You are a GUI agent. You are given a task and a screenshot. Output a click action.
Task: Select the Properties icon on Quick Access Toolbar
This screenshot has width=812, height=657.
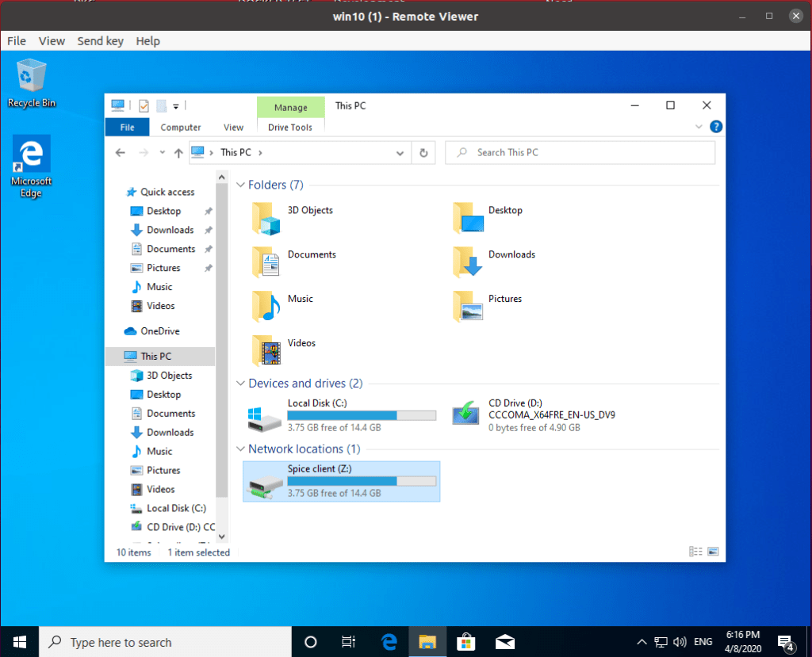(144, 105)
